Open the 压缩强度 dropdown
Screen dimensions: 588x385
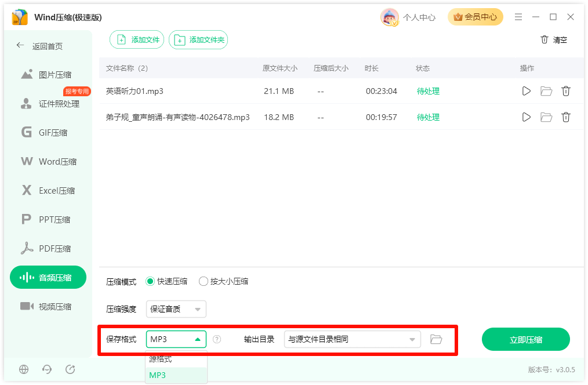click(176, 309)
